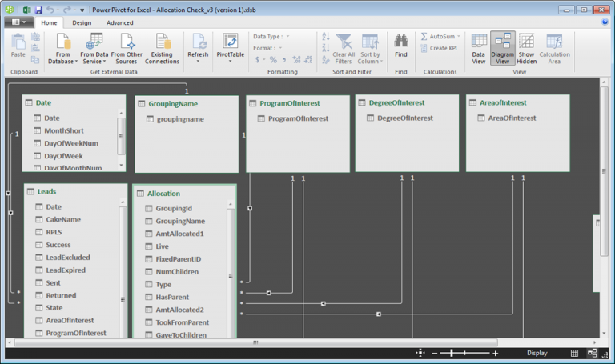The image size is (615, 364).
Task: Click the Find binoculars icon
Action: pos(400,42)
